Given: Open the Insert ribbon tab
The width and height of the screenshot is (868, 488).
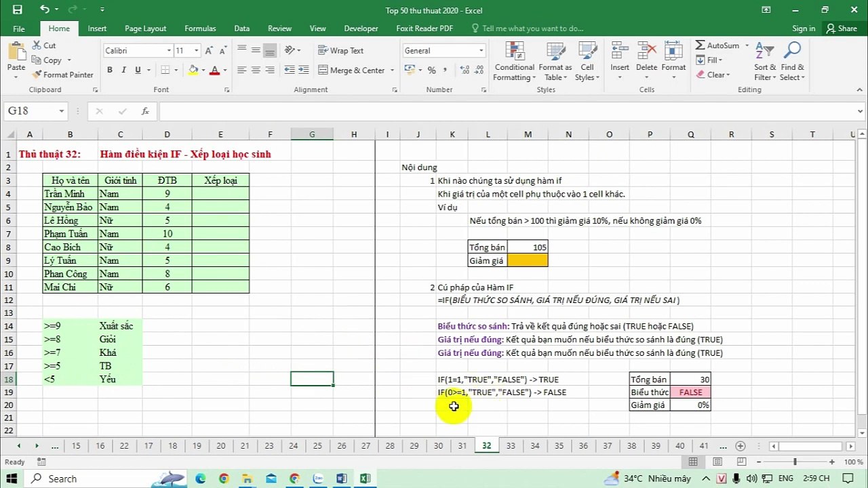Looking at the screenshot, I should pyautogui.click(x=97, y=28).
